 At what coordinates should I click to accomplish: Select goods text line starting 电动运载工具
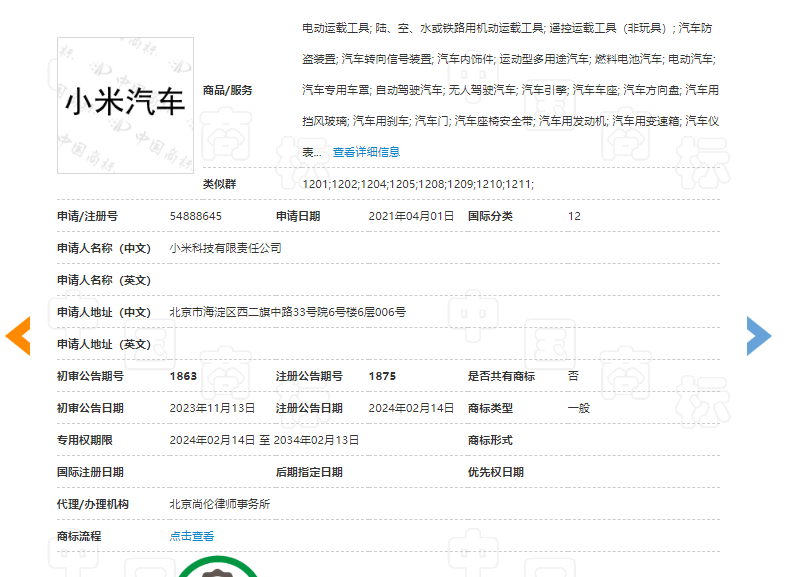[x=507, y=28]
